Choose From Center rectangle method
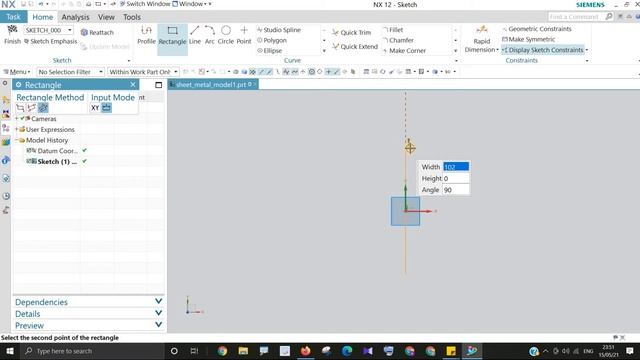 click(43, 108)
